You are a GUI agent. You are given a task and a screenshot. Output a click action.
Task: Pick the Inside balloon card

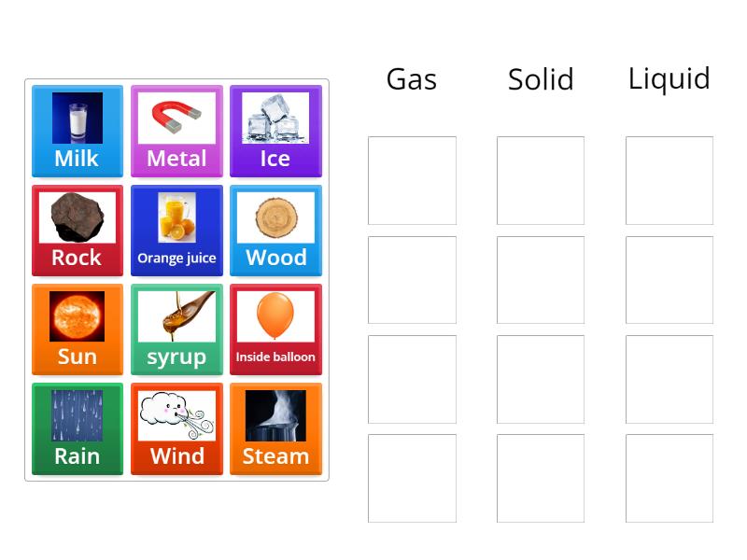coord(275,329)
